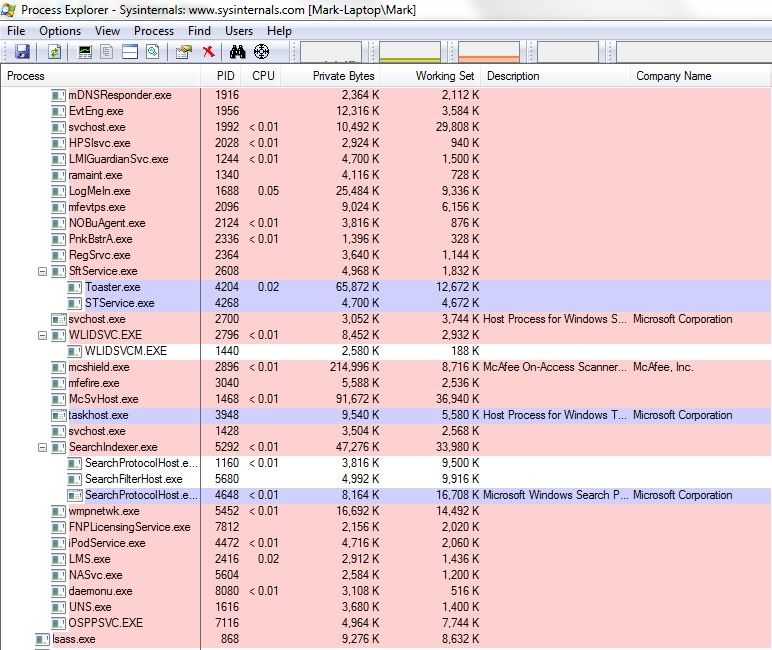Viewport: 772px width, 650px height.
Task: Click the wmpnetwk.exe process icon
Action: [x=58, y=511]
